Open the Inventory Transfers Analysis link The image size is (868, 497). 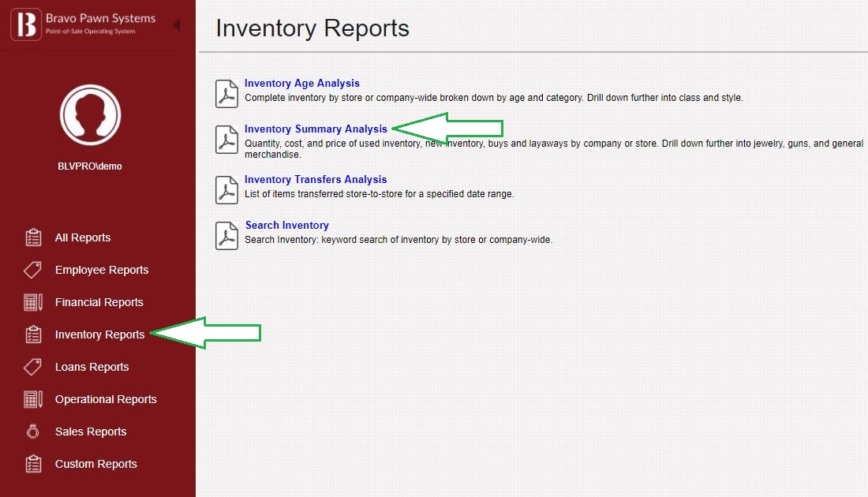click(x=316, y=179)
